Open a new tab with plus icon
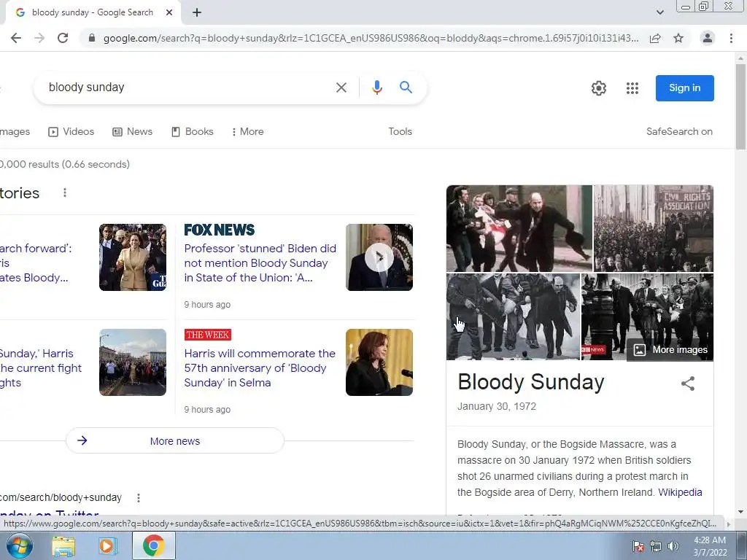The width and height of the screenshot is (747, 560). pos(197,13)
